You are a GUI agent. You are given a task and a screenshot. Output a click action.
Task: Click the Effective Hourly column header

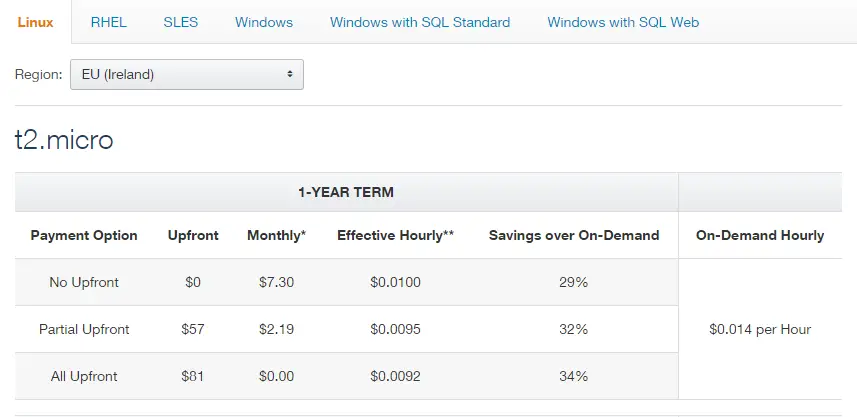(396, 236)
